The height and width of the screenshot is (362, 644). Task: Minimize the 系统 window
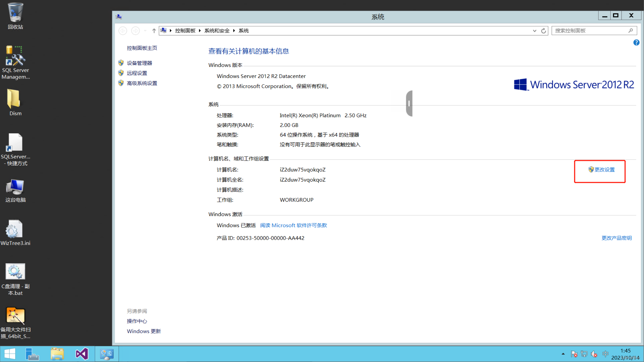click(x=605, y=16)
